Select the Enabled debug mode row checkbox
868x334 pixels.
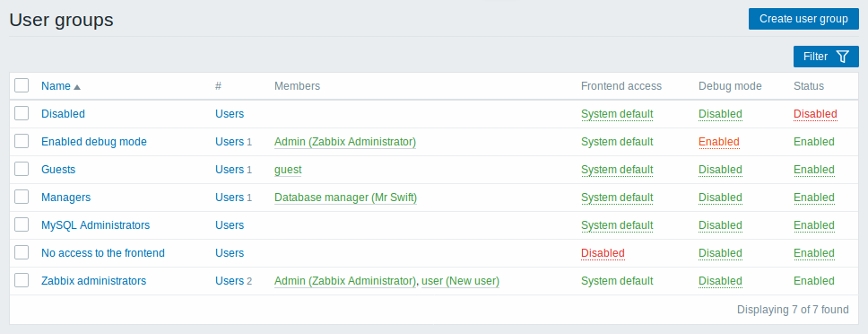click(x=22, y=141)
